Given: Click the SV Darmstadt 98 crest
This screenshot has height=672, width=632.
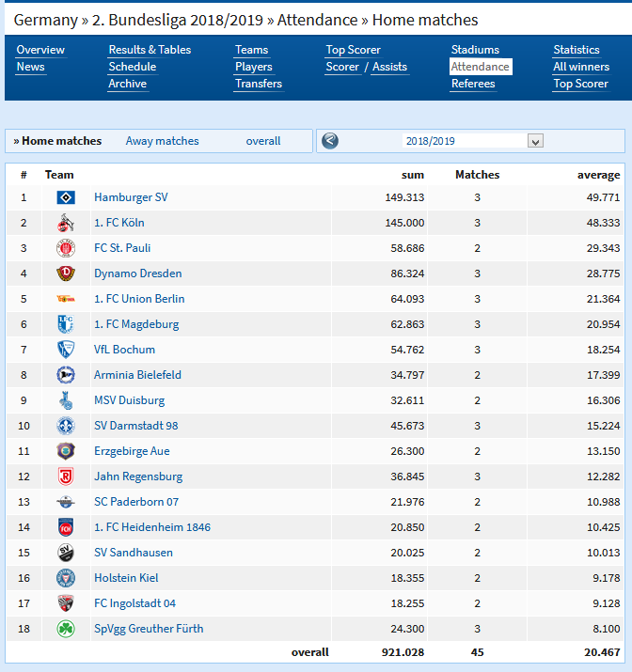Looking at the screenshot, I should [x=66, y=426].
